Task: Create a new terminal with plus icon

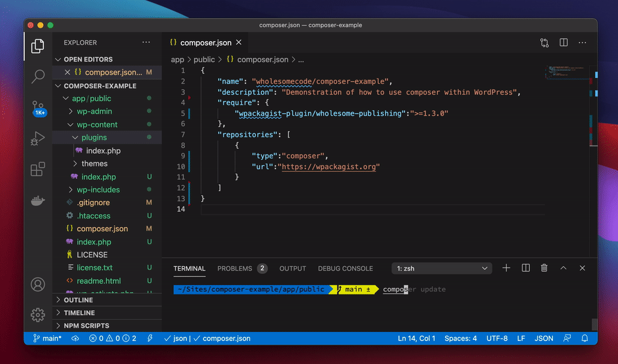Action: tap(506, 268)
